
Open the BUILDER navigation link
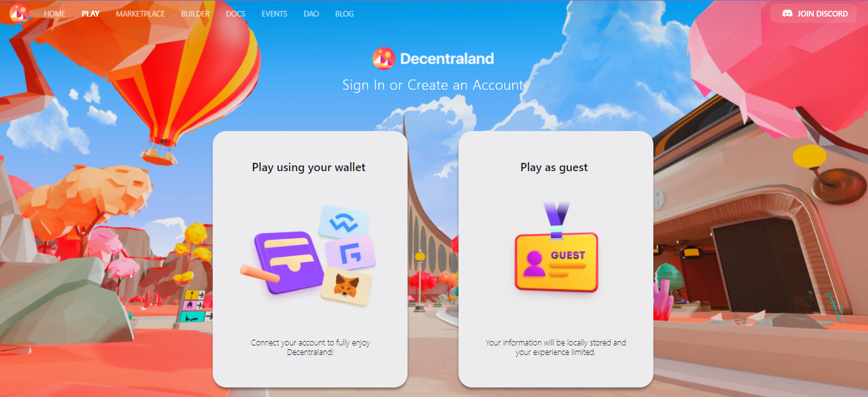196,13
